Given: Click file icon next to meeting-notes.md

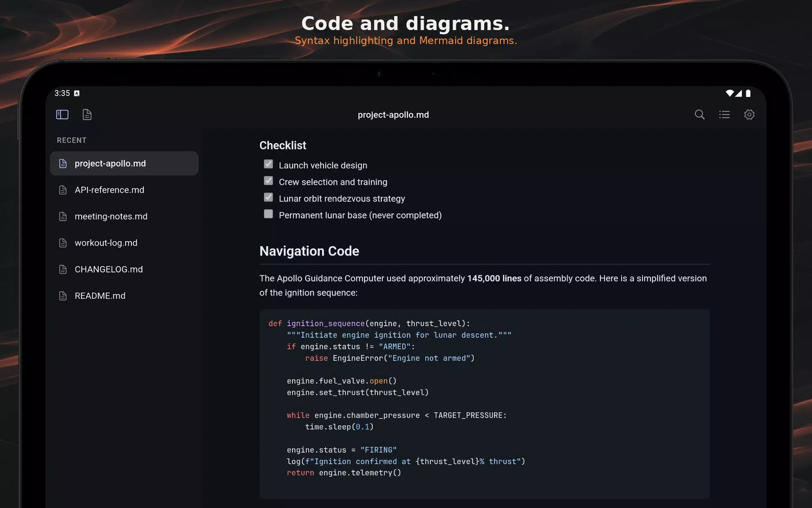Looking at the screenshot, I should [63, 217].
